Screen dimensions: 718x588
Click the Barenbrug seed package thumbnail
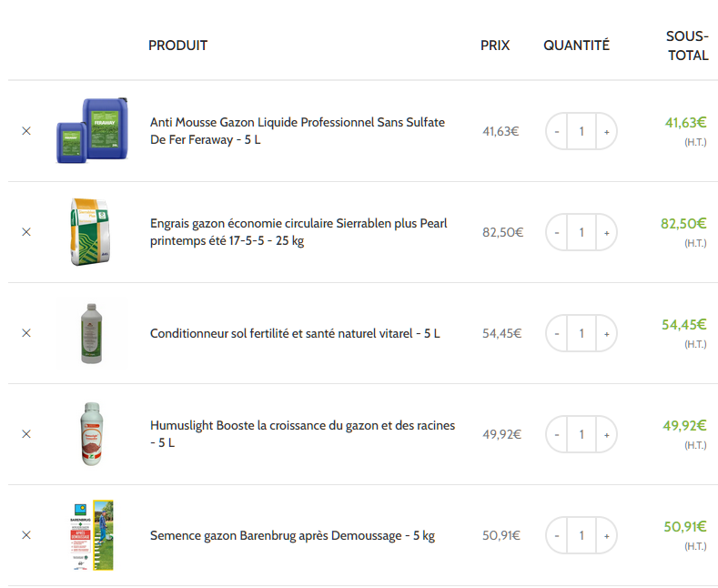(x=92, y=535)
